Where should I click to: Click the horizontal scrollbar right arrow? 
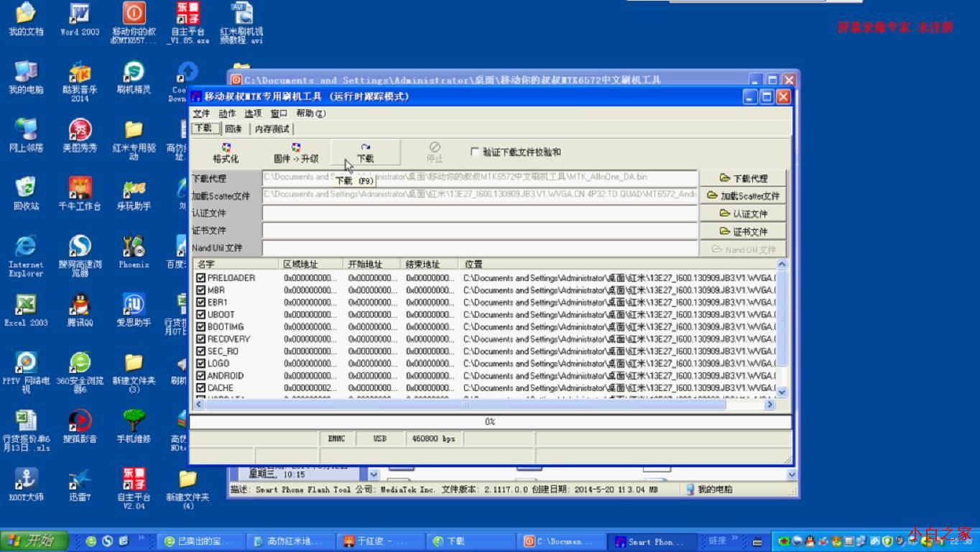coord(769,404)
